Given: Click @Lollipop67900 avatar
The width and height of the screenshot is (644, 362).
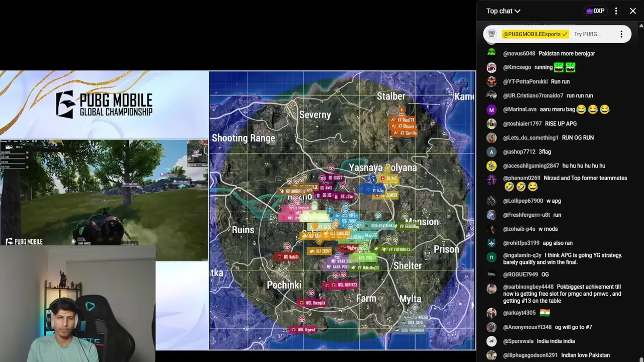Looking at the screenshot, I should (x=492, y=201).
